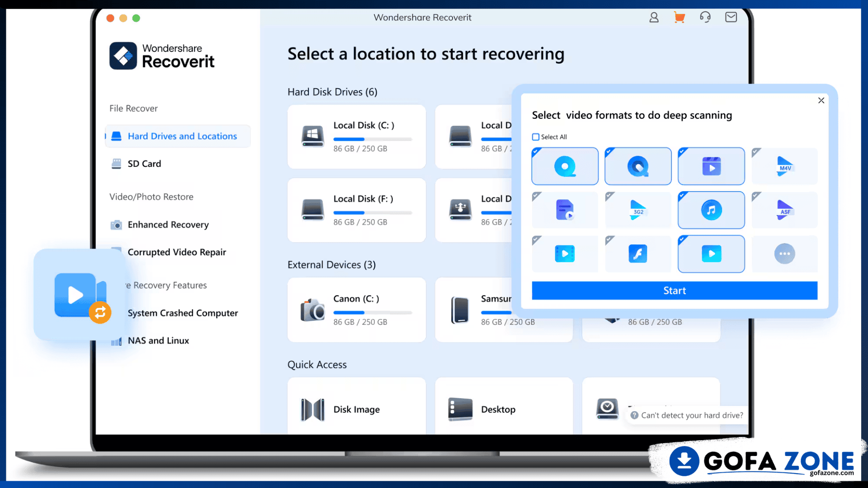Select the USB-marked Local Disk drive card
Image resolution: width=868 pixels, height=488 pixels.
474,210
